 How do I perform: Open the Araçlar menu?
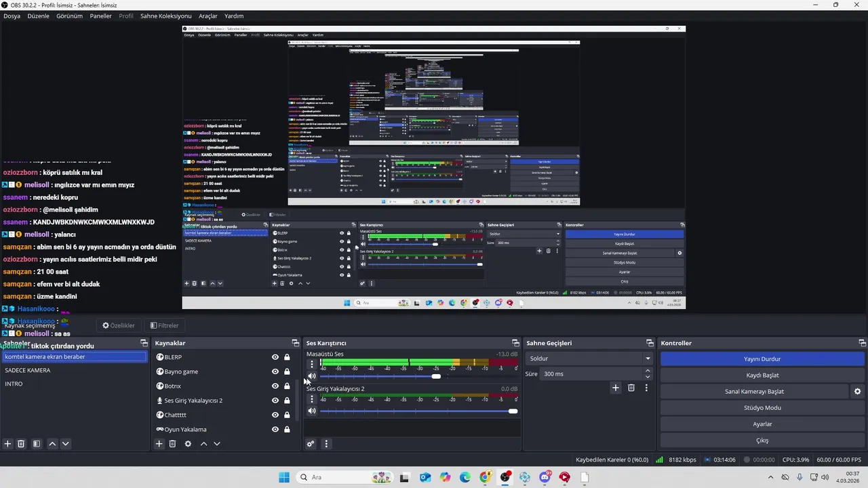(208, 16)
